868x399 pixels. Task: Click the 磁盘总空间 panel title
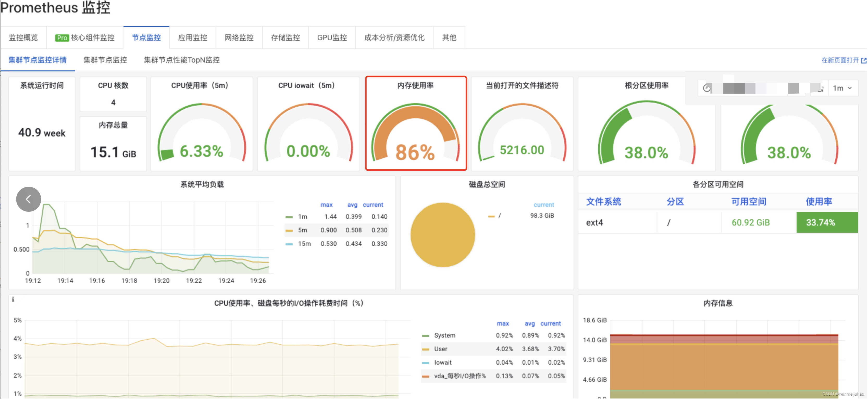pyautogui.click(x=487, y=184)
